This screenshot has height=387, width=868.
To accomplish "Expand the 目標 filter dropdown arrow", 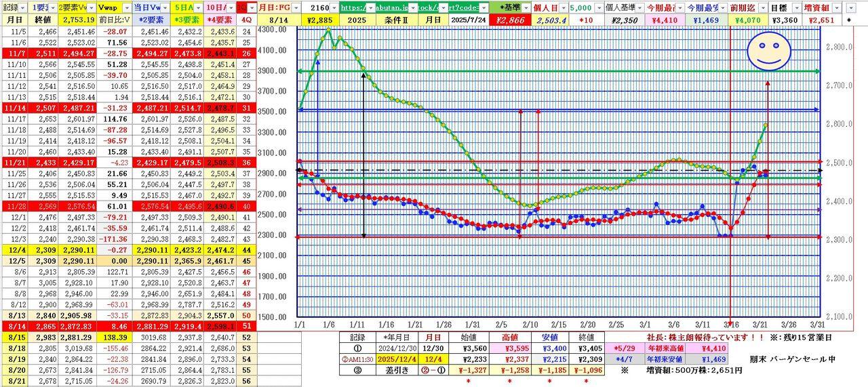I will point(795,7).
